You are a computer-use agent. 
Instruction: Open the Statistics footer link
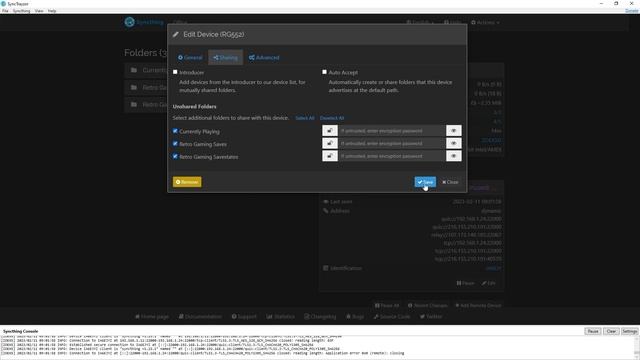[280, 316]
